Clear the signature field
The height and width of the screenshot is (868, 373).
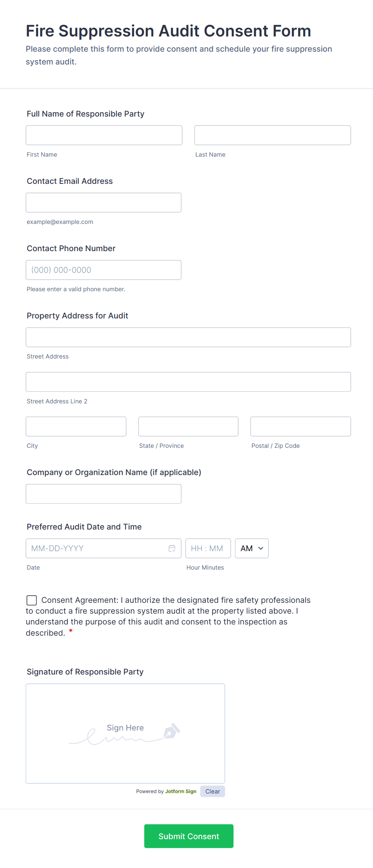coord(213,791)
